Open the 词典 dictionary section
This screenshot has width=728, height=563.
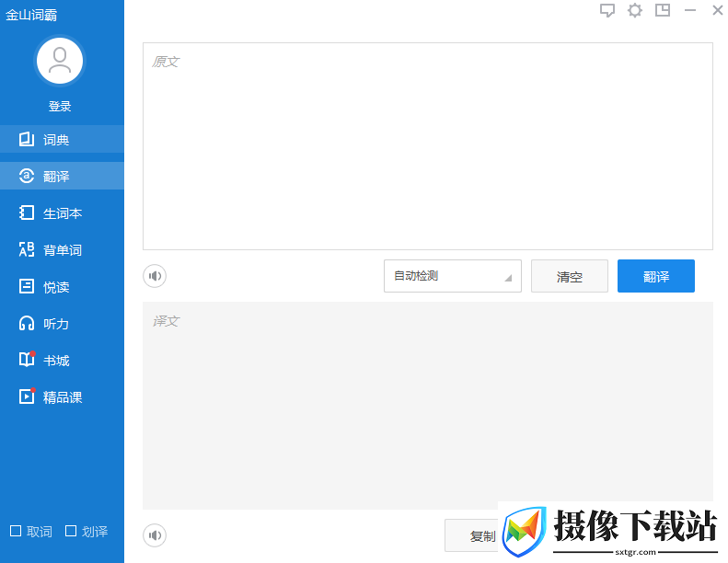click(x=62, y=139)
